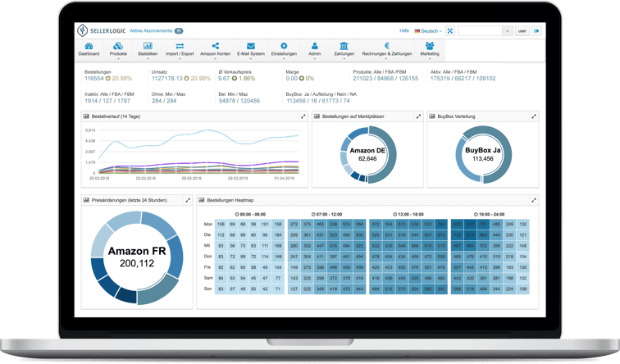Click Inaktiv counts 1914 / 127 / 1787
620x364 pixels.
pyautogui.click(x=107, y=101)
